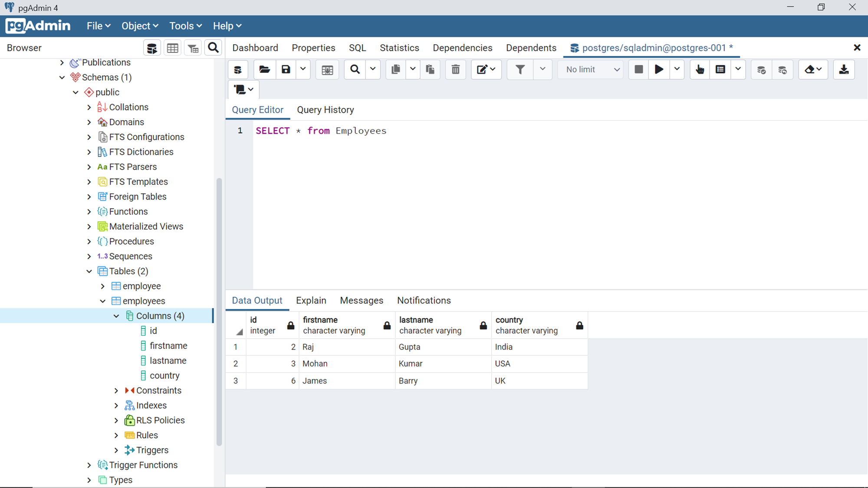Open the Dashboard tab

point(255,48)
